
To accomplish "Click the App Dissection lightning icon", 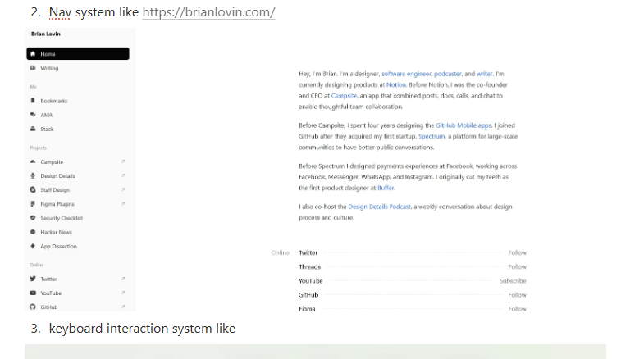I will tap(33, 246).
